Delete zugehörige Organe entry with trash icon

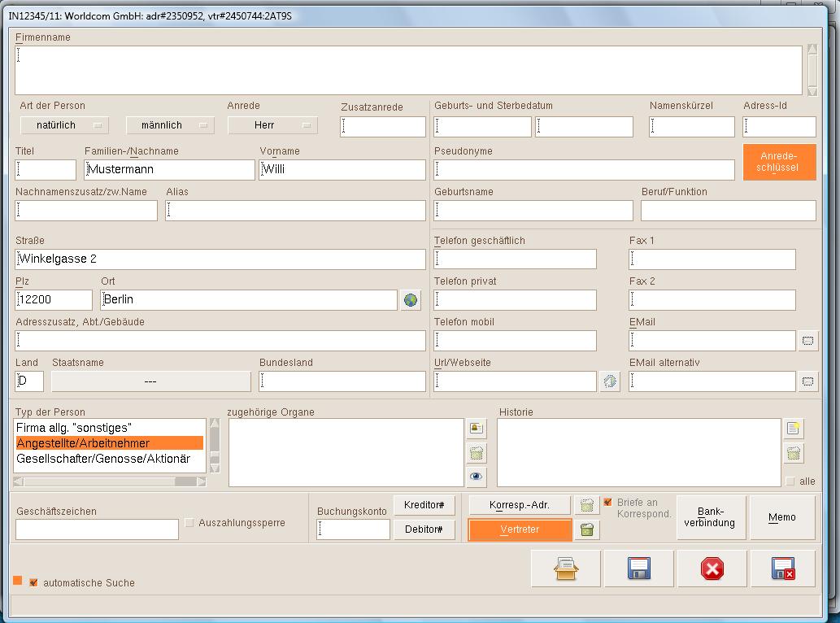tap(477, 453)
